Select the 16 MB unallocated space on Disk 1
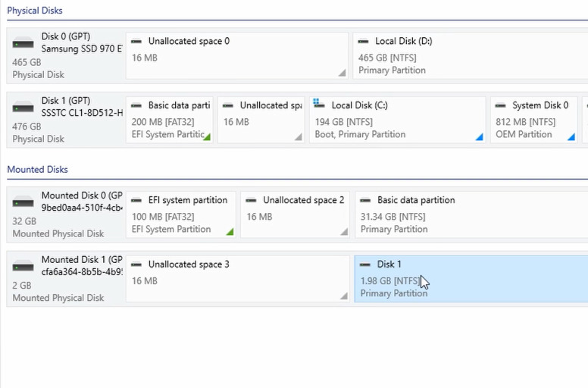Screen dimensions: 588x388 (x=261, y=120)
